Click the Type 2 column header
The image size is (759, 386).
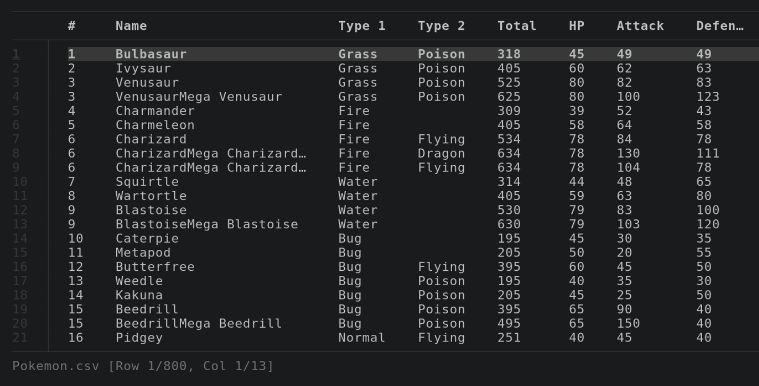[441, 26]
